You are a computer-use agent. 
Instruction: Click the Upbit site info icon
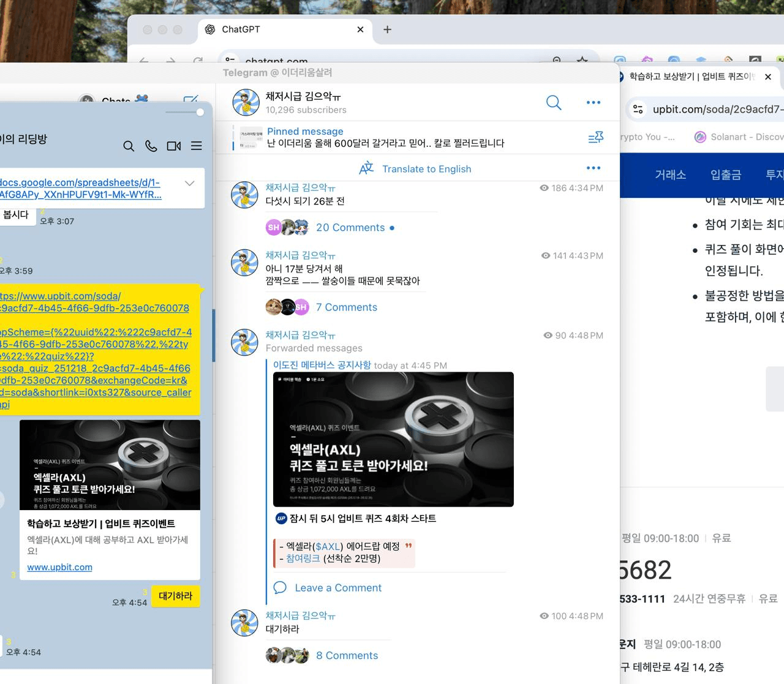[x=638, y=109]
